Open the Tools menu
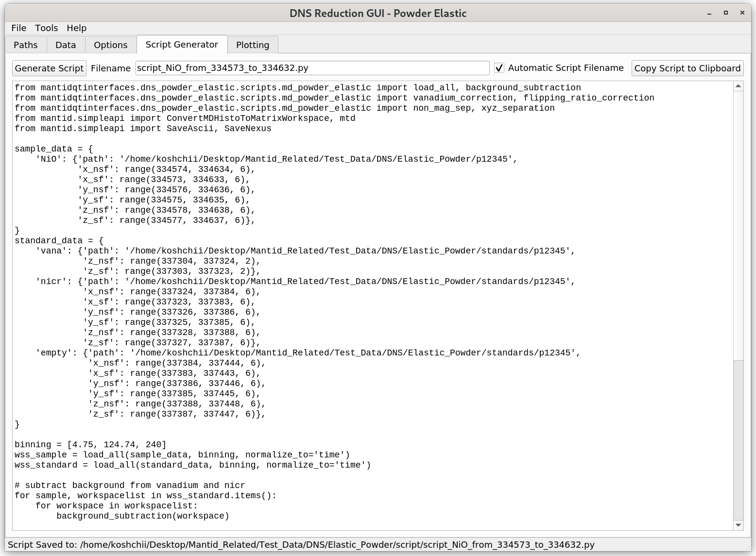This screenshot has width=756, height=556. click(x=46, y=28)
